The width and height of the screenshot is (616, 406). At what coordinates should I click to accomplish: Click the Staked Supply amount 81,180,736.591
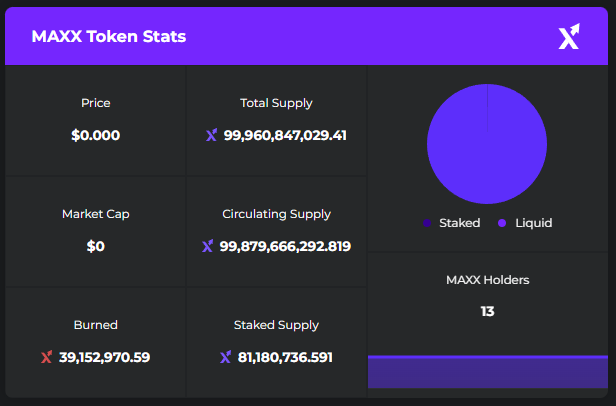tap(285, 357)
